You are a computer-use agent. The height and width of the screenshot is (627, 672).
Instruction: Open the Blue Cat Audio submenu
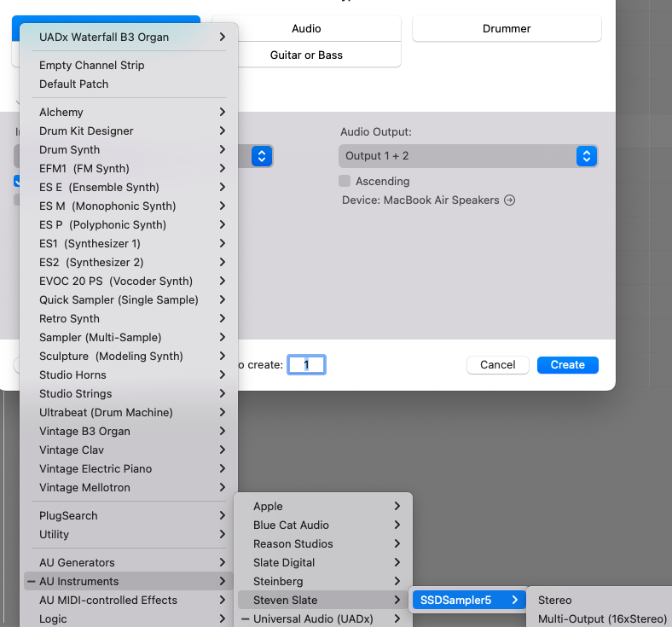(325, 525)
